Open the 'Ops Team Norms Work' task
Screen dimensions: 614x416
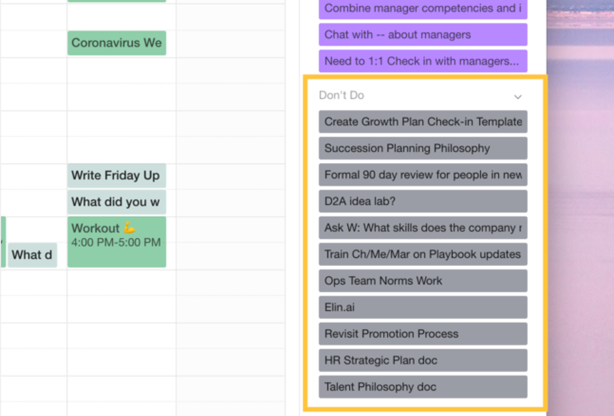[x=423, y=281]
